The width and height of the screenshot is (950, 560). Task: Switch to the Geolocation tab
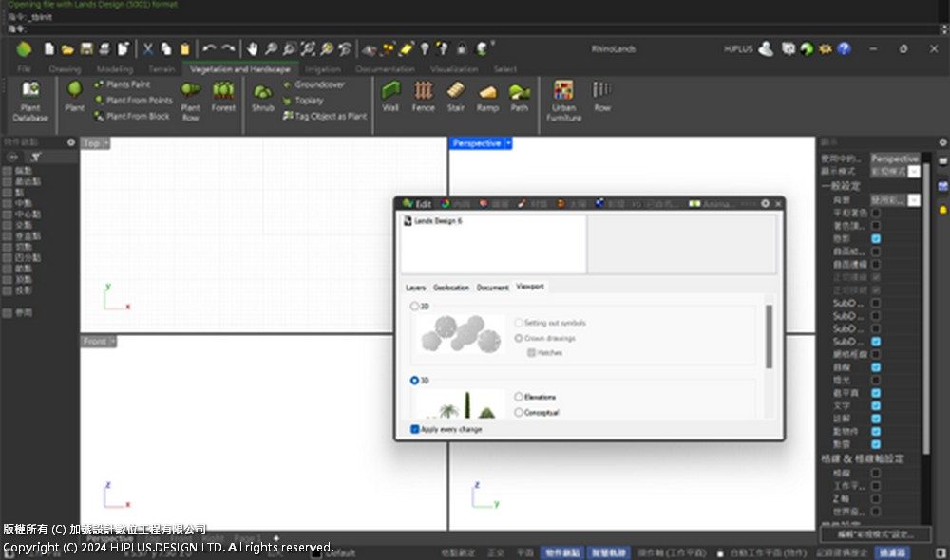[451, 288]
